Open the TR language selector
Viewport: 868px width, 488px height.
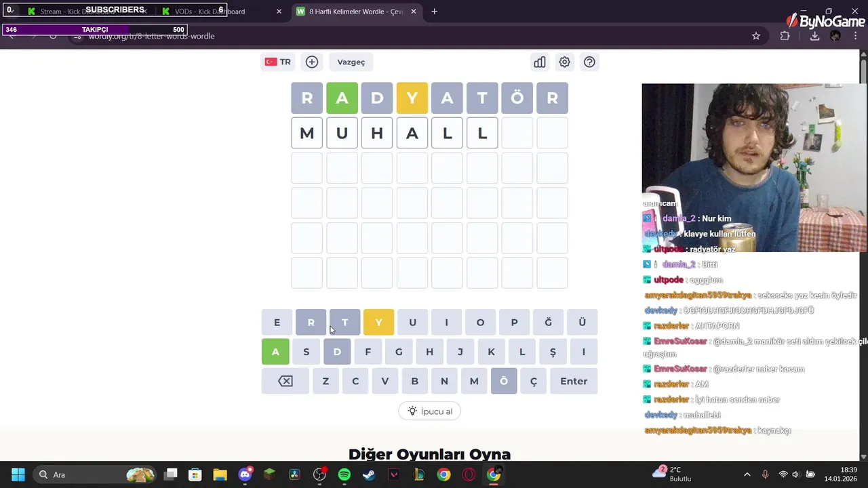pos(278,62)
